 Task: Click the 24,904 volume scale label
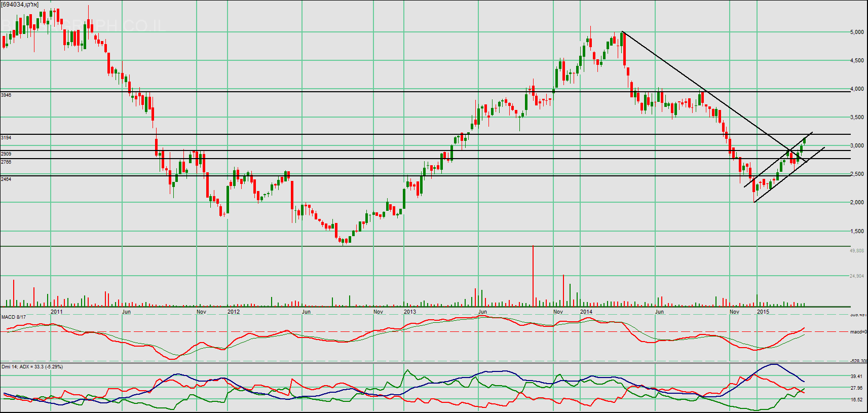857,276
